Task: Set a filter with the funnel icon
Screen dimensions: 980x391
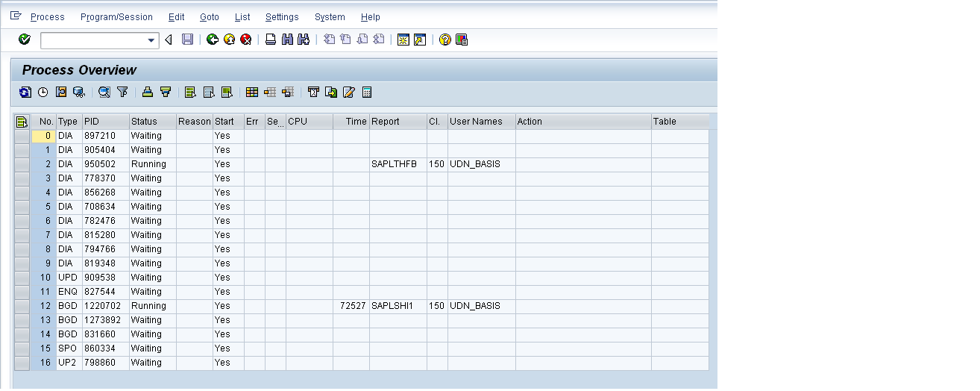Action: 122,93
